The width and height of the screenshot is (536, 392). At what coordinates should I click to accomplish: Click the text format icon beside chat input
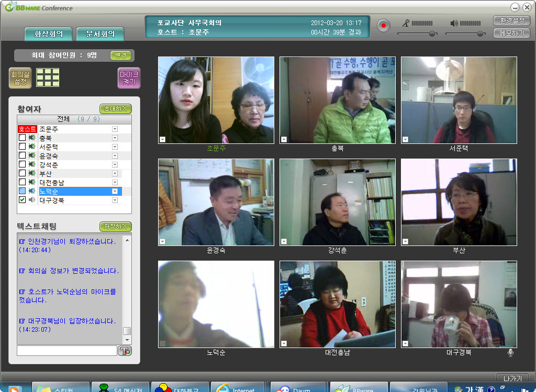click(x=125, y=351)
